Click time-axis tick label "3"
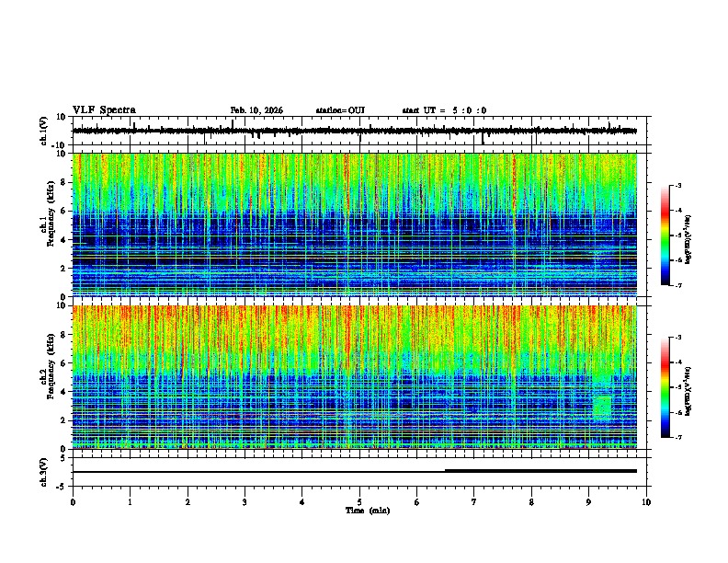Viewport: 728px width, 563px height. (245, 502)
